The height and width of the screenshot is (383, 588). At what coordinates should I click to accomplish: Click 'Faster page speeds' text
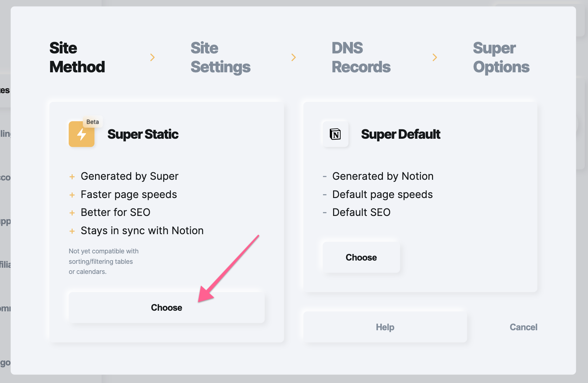pos(129,194)
